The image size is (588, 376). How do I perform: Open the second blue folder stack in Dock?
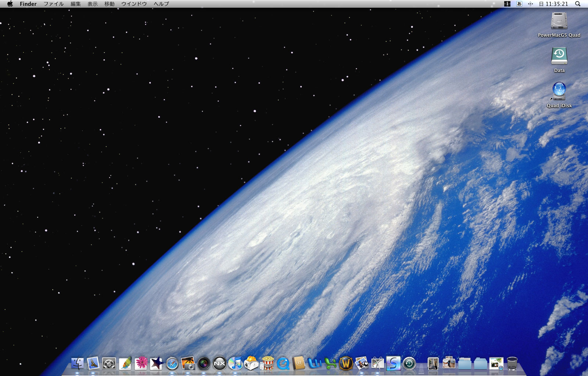480,364
